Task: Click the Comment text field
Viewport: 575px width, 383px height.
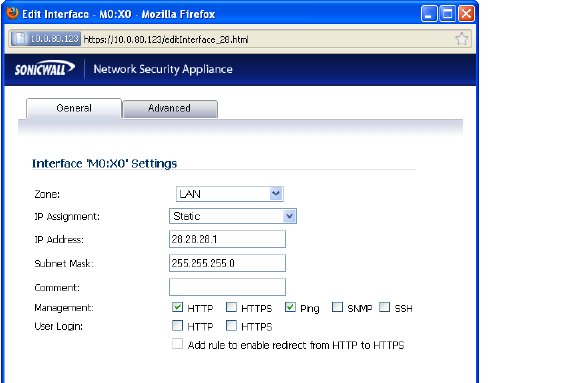Action: point(227,287)
